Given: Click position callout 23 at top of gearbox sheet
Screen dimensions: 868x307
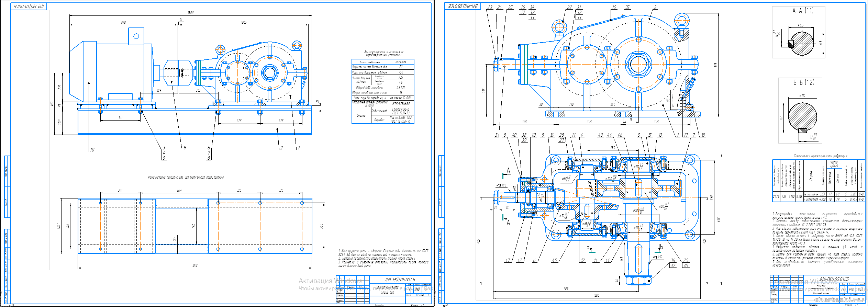Looking at the screenshot, I should 490,7.
